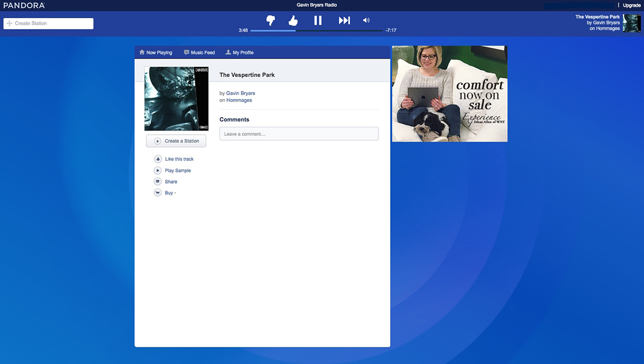This screenshot has height=364, width=644.
Task: Skip to the next track
Action: click(x=344, y=20)
